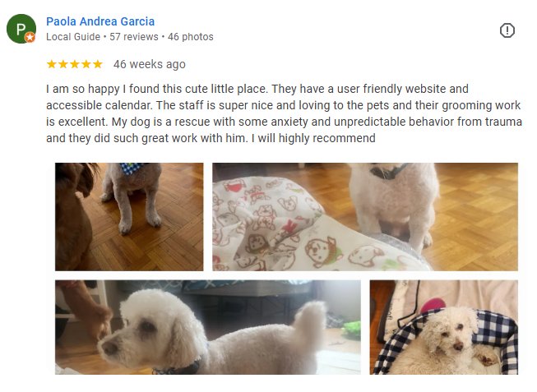Click the 'I will highly recommend' text

tap(313, 138)
